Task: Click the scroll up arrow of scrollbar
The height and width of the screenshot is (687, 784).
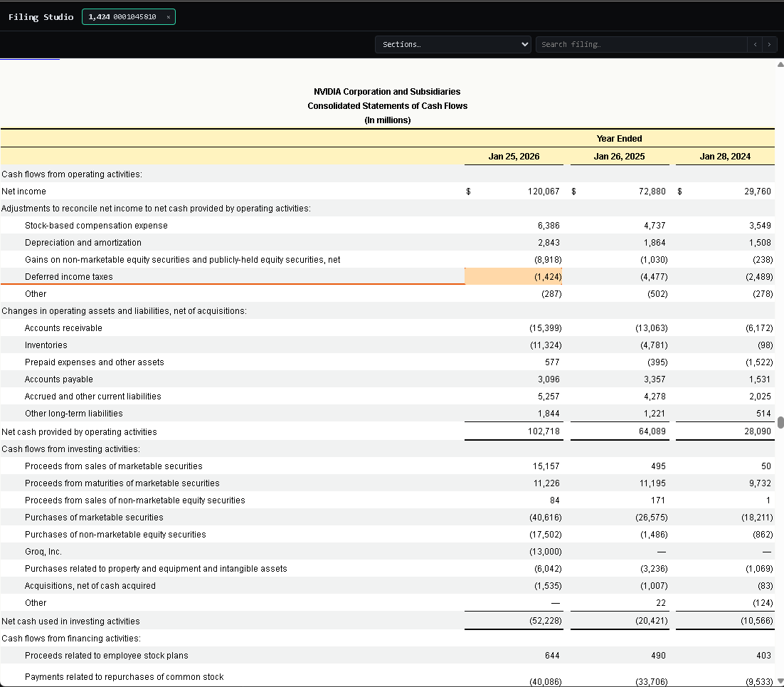Action: pyautogui.click(x=780, y=64)
